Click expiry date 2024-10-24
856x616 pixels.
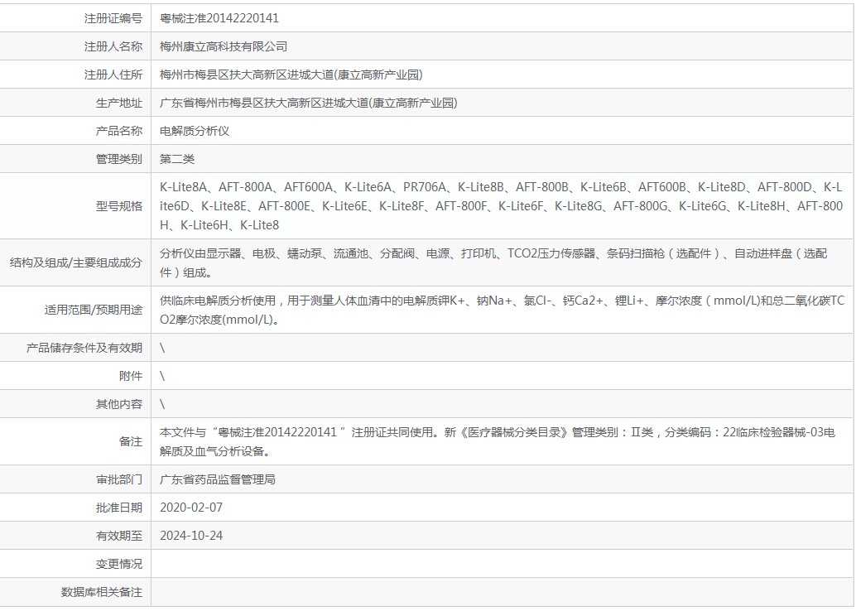pyautogui.click(x=191, y=537)
